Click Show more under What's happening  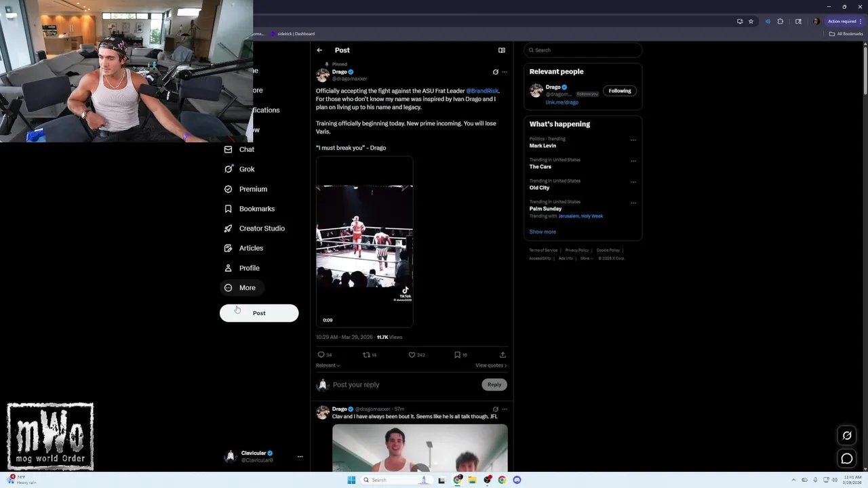(542, 232)
